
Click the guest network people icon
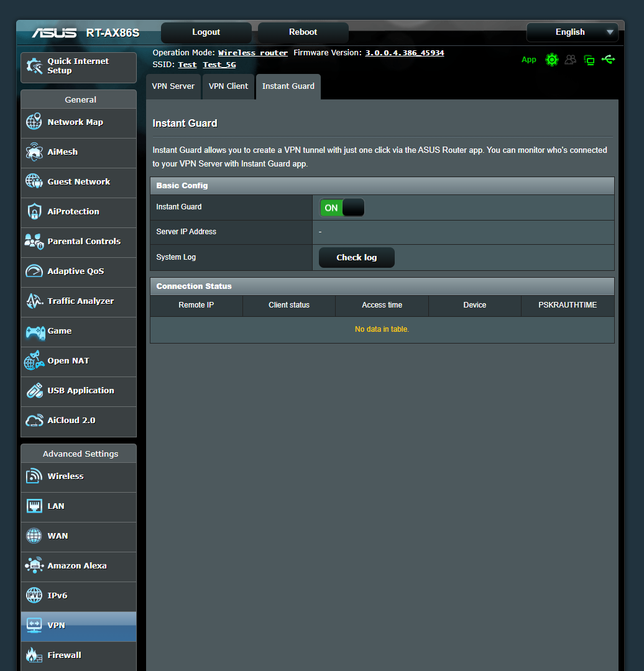point(570,59)
